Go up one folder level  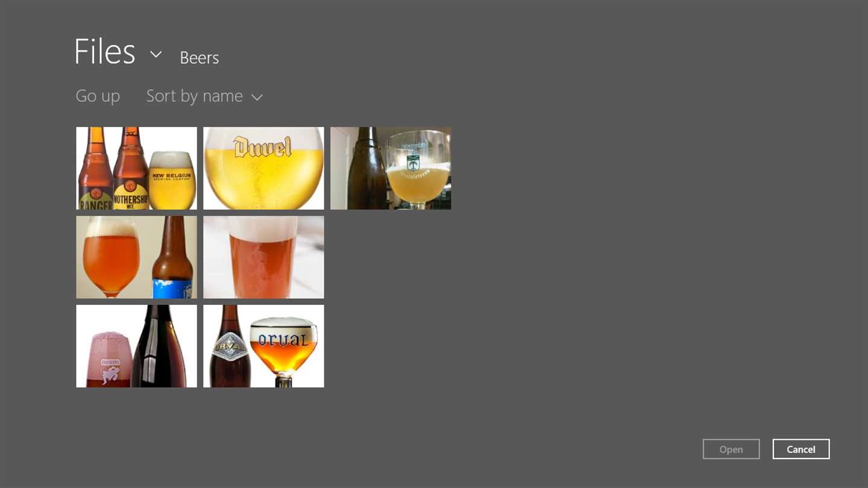(98, 96)
